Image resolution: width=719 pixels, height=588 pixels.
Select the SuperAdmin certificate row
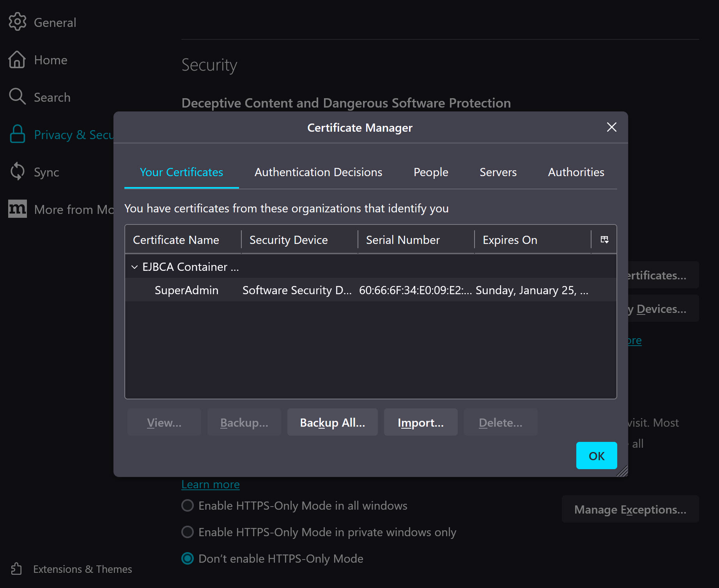click(186, 290)
